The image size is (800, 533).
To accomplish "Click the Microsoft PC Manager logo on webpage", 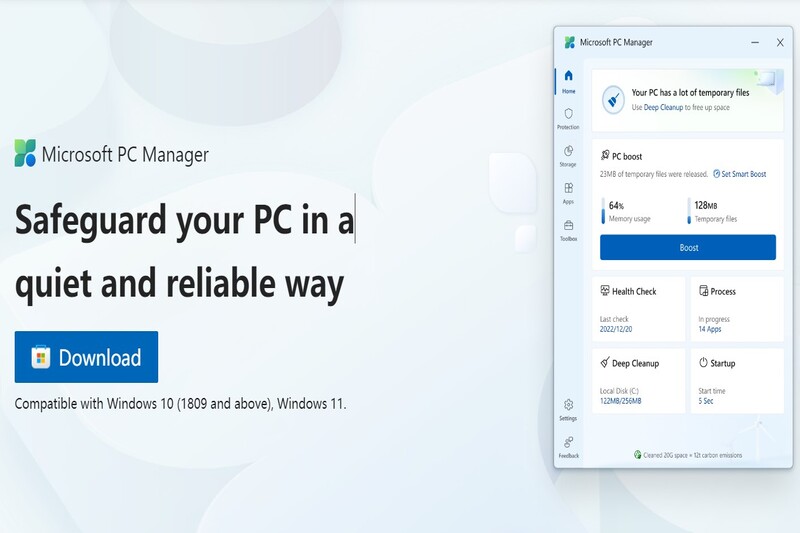I will (25, 153).
